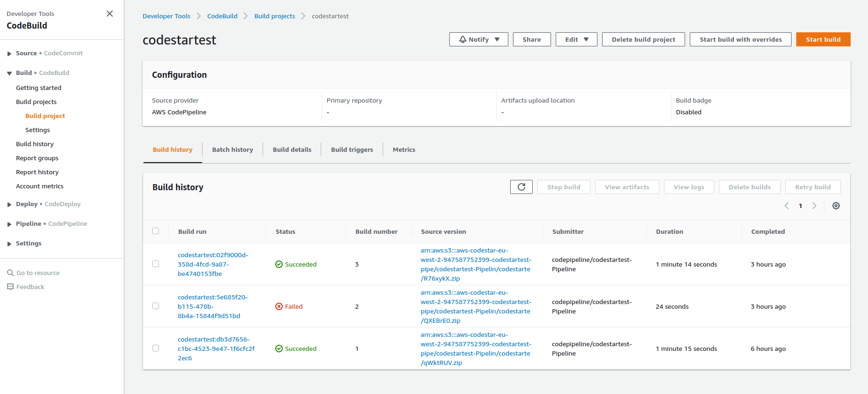Open source version R76xykX.zip link
This screenshot has width=868, height=394.
tap(476, 264)
